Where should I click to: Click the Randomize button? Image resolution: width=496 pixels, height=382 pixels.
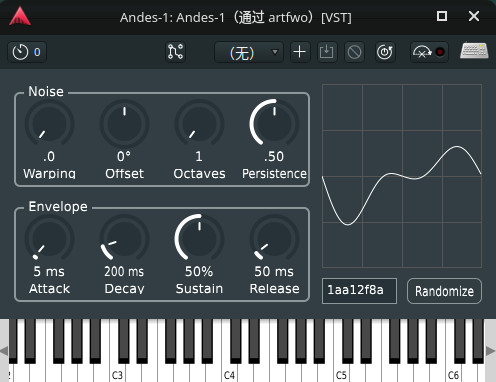(x=444, y=291)
